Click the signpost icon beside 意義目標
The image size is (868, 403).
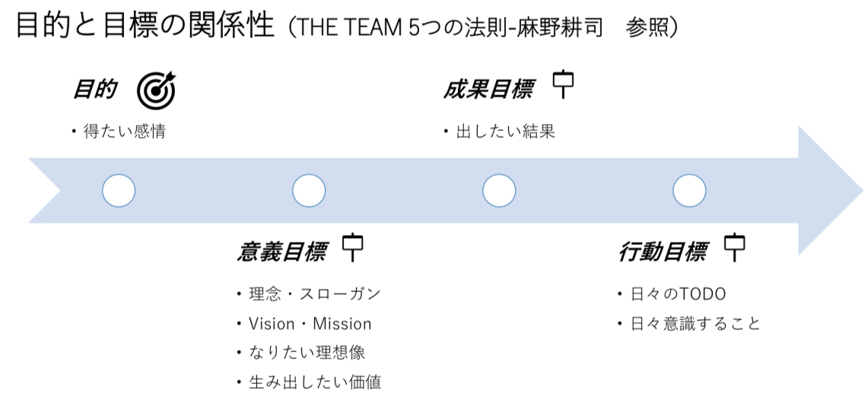(x=352, y=248)
